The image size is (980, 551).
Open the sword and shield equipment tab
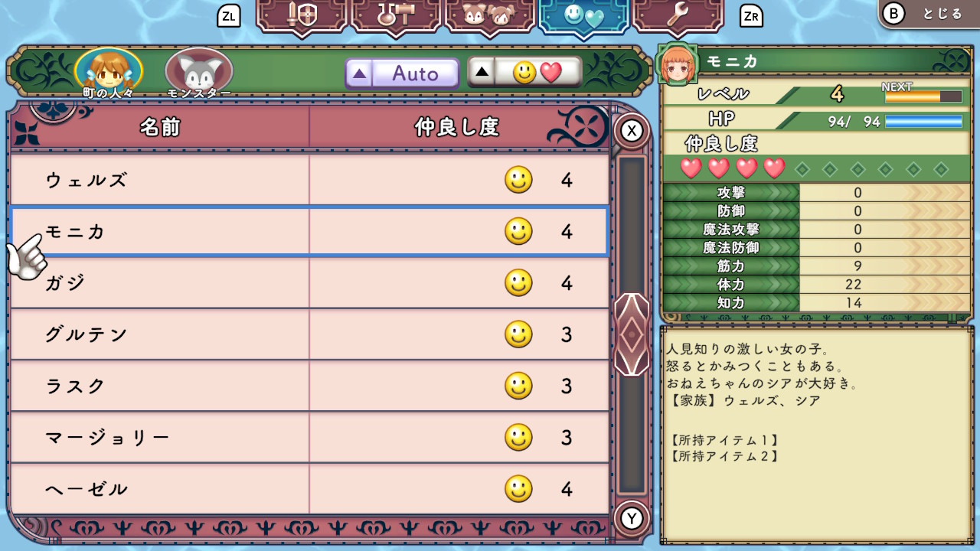(302, 16)
